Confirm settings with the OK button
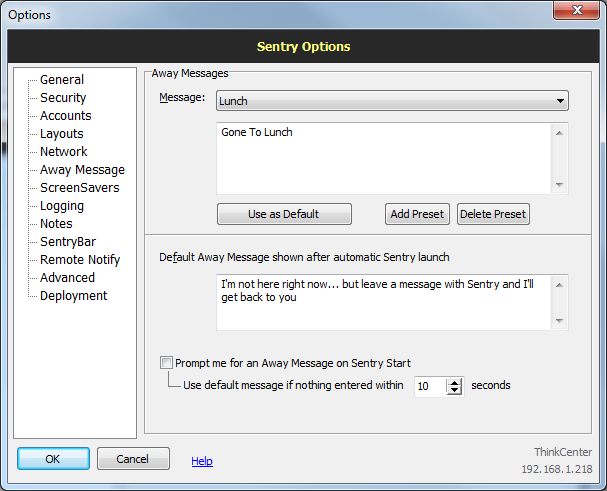This screenshot has height=491, width=607. [x=53, y=459]
